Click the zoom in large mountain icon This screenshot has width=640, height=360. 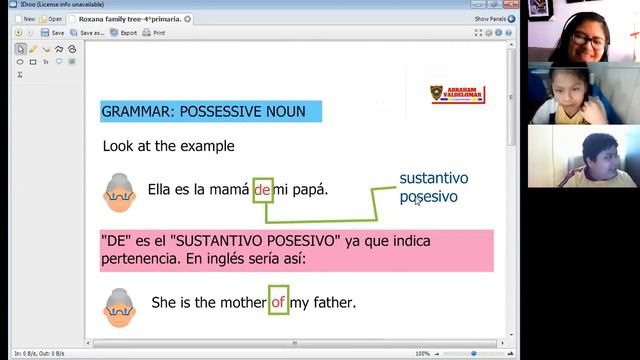[x=510, y=353]
